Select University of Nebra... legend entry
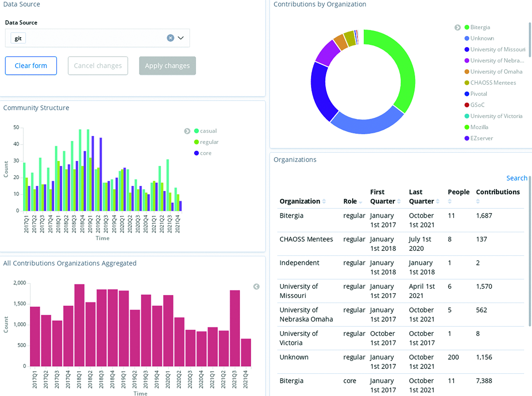 [494, 61]
